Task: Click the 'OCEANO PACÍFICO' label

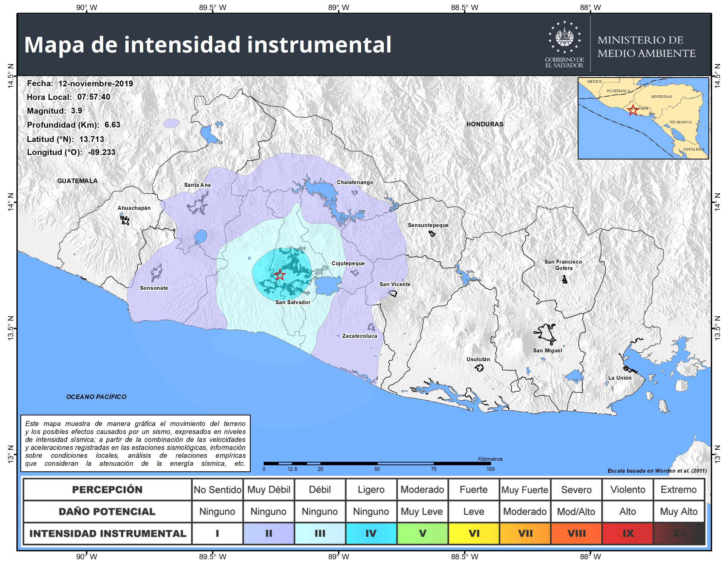Action: [x=96, y=397]
